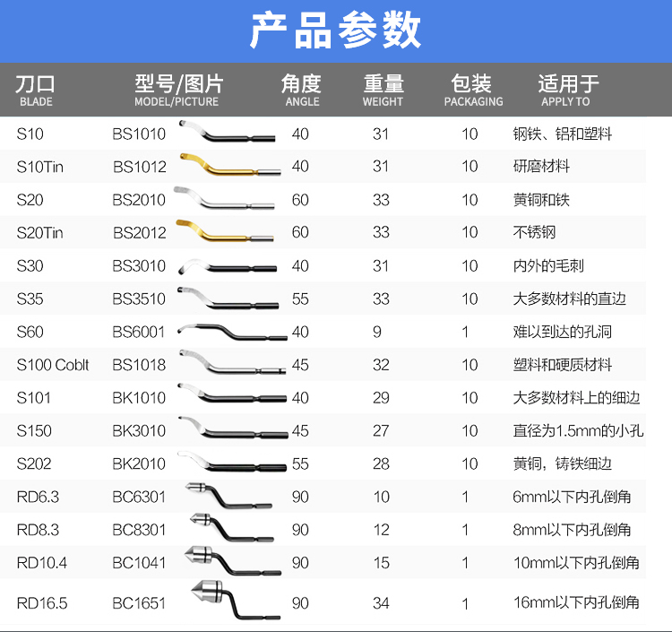
Task: Click the 重量 WEIGHT column header
Action: point(383,91)
